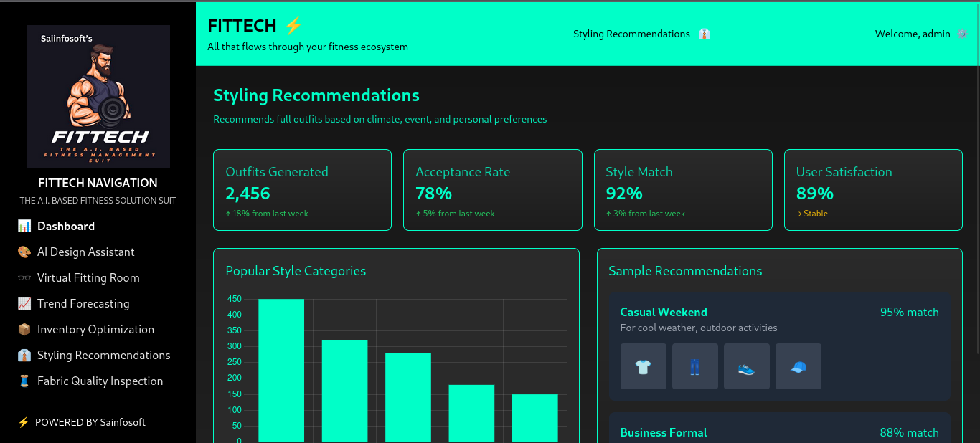Select the sneaker icon in Casual Weekend
This screenshot has height=443, width=980.
point(746,366)
